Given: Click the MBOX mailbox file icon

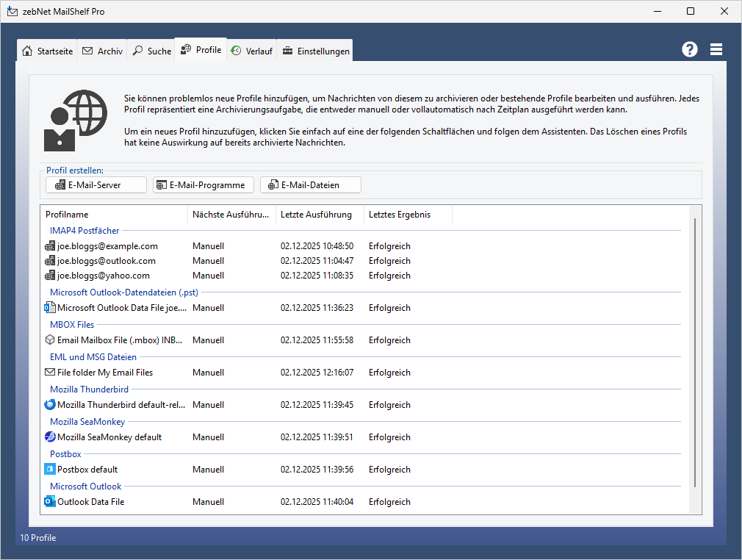Looking at the screenshot, I should click(50, 340).
